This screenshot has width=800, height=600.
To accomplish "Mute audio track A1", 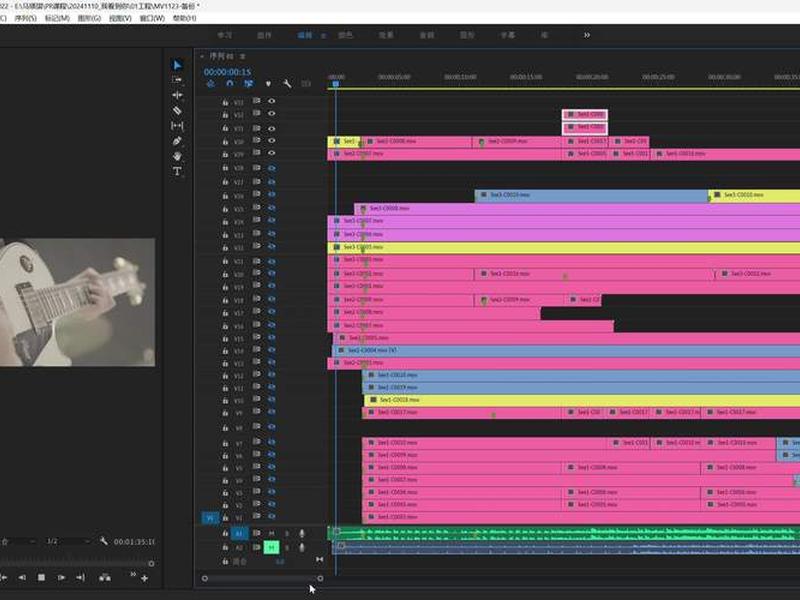I will (x=271, y=533).
